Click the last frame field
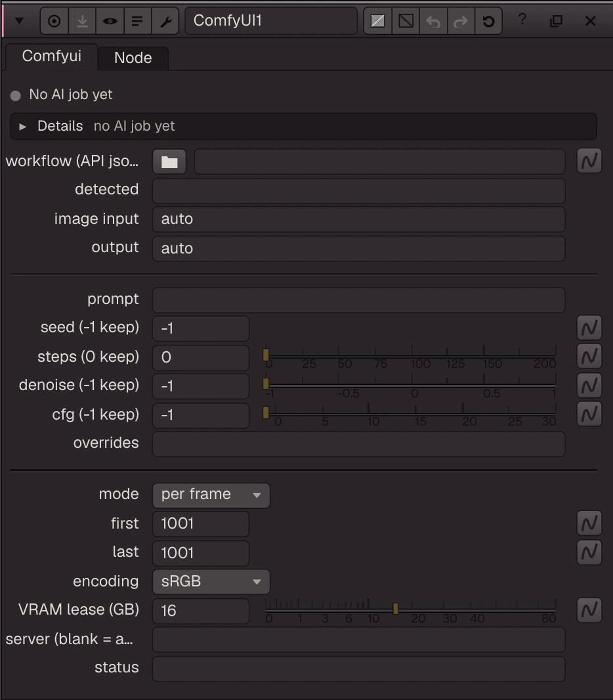The height and width of the screenshot is (700, 613). [201, 553]
